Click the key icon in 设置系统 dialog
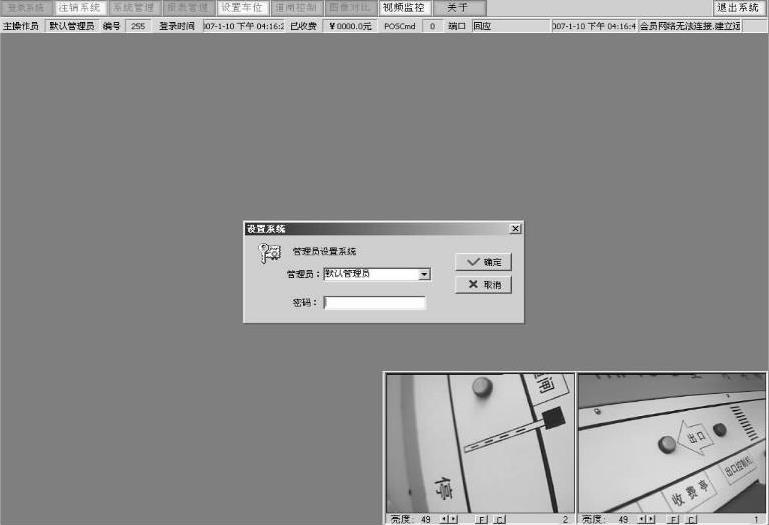769x525 pixels. pos(270,254)
